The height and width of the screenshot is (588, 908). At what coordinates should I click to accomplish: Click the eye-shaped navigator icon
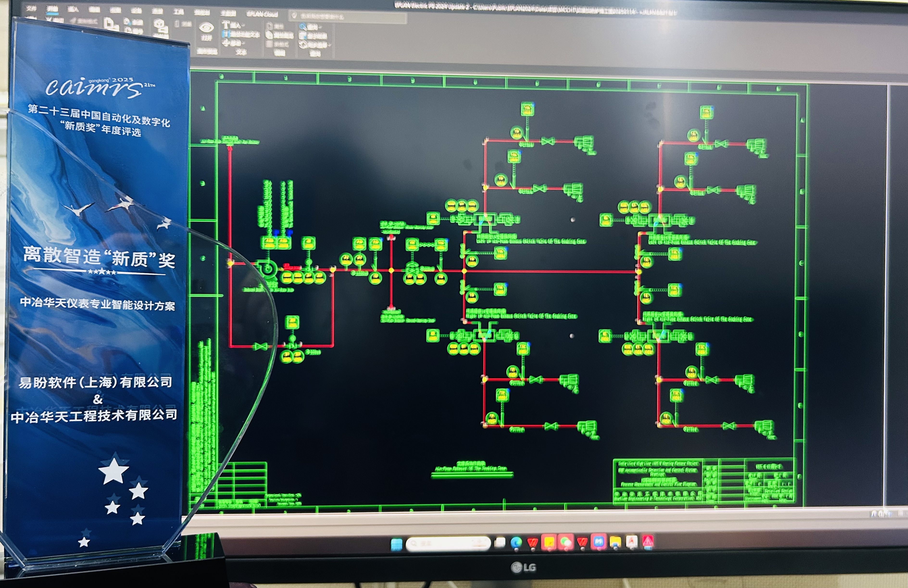(x=207, y=27)
